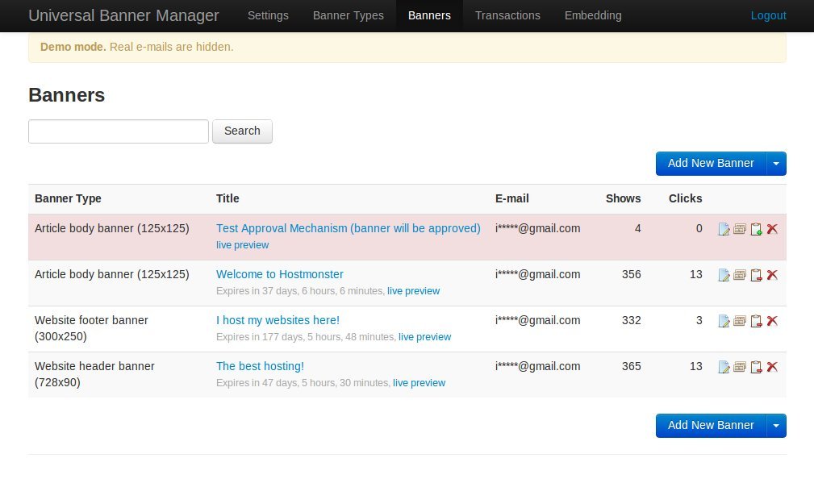Click the clipboard-minus icon for I host my websites here!
Image resolution: width=814 pixels, height=504 pixels.
pos(756,322)
